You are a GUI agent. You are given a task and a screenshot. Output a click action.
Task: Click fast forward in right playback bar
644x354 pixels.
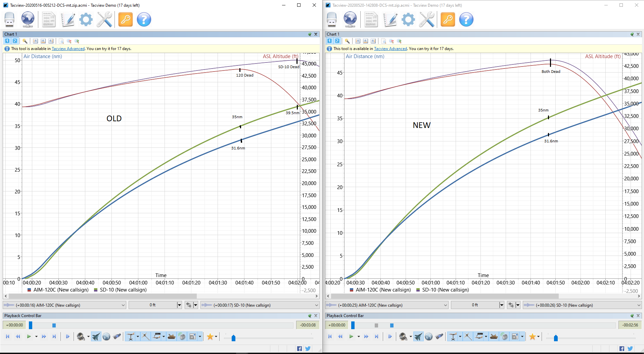click(366, 337)
